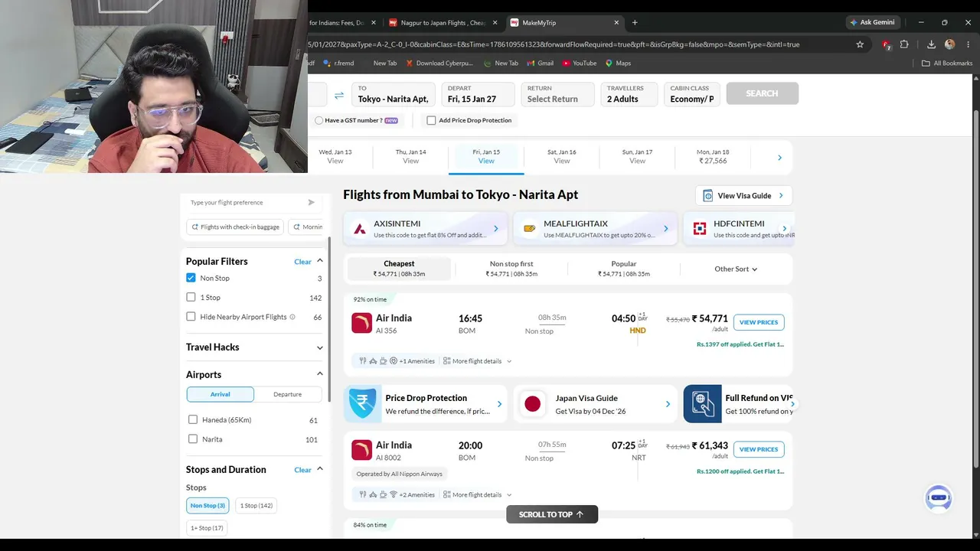Viewport: 980px width, 551px height.
Task: Click the Depart date field Fri, 15 Jan 27
Action: [x=478, y=94]
